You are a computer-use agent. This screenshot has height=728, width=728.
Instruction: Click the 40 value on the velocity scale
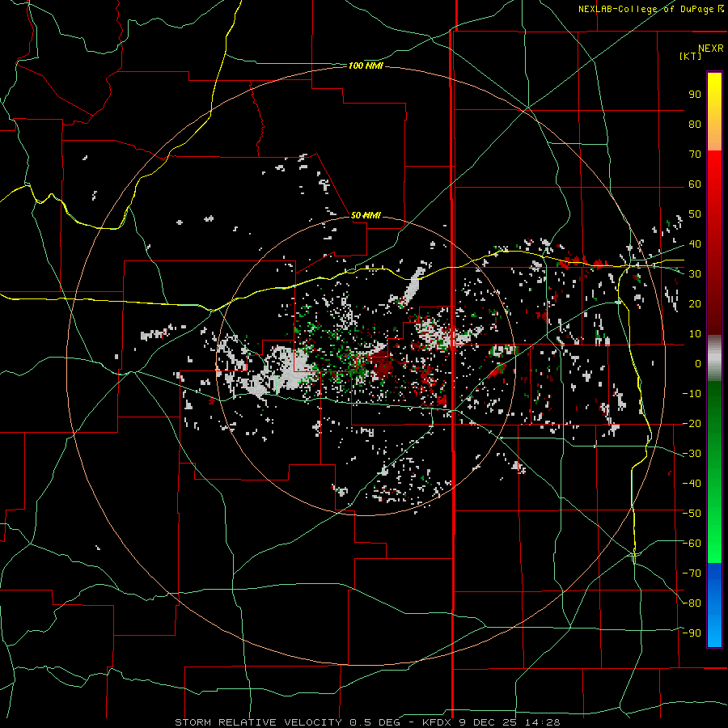click(695, 243)
